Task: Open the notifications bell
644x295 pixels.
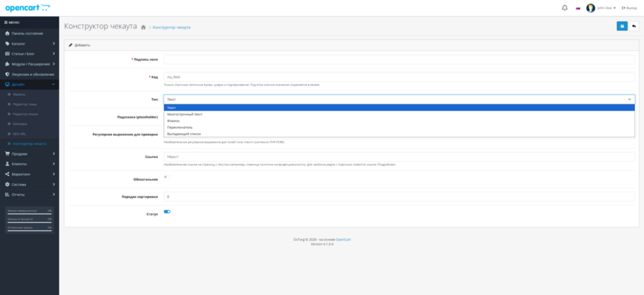Action: [x=565, y=8]
